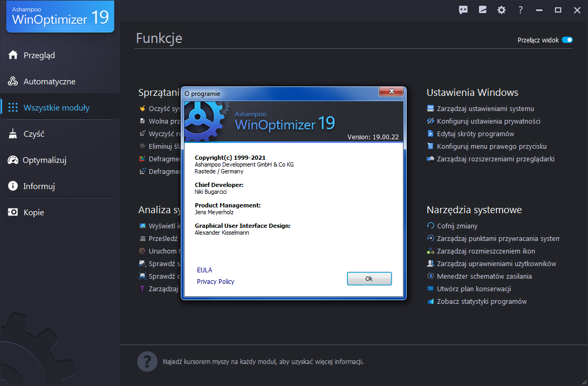Click the broom icon beside Oczyść system
Screen dimensions: 588x386
[x=143, y=108]
